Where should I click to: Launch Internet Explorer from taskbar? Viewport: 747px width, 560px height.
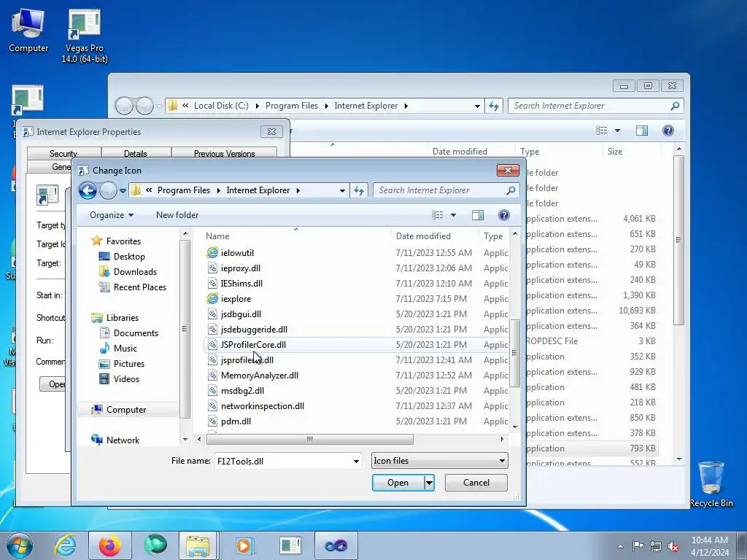[x=65, y=545]
